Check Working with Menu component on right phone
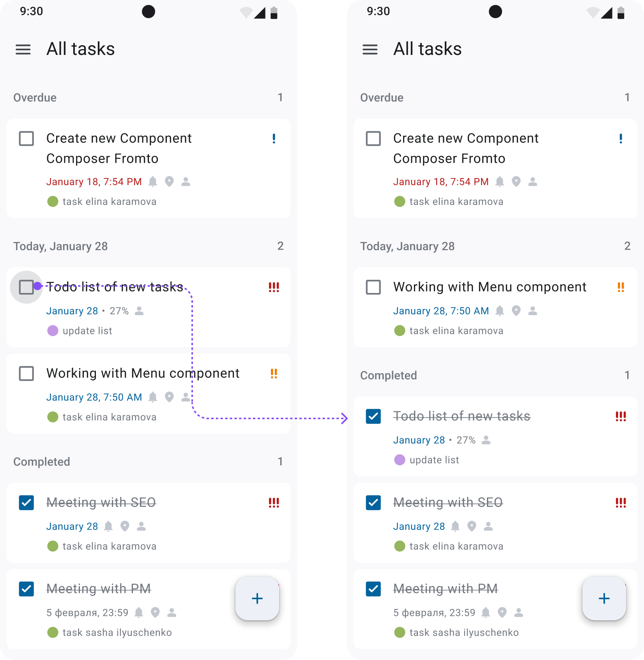The width and height of the screenshot is (644, 660). 373,287
